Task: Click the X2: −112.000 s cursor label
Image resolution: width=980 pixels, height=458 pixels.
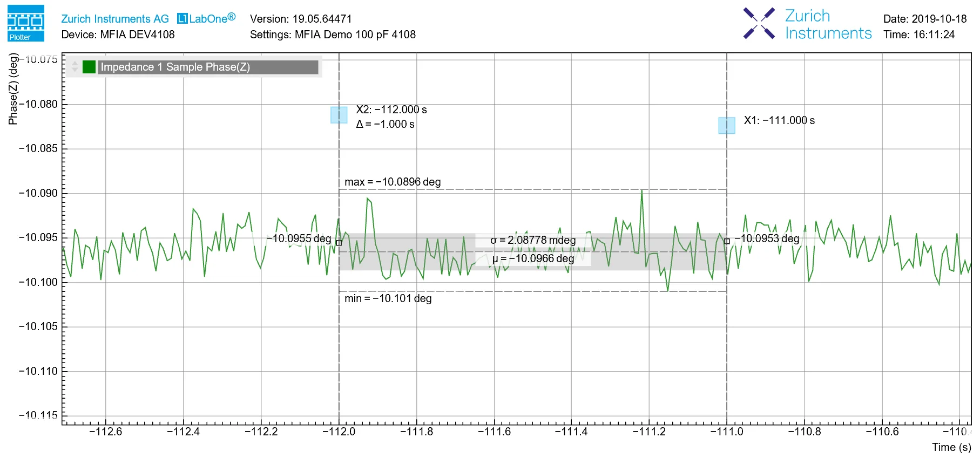Action: [x=391, y=110]
